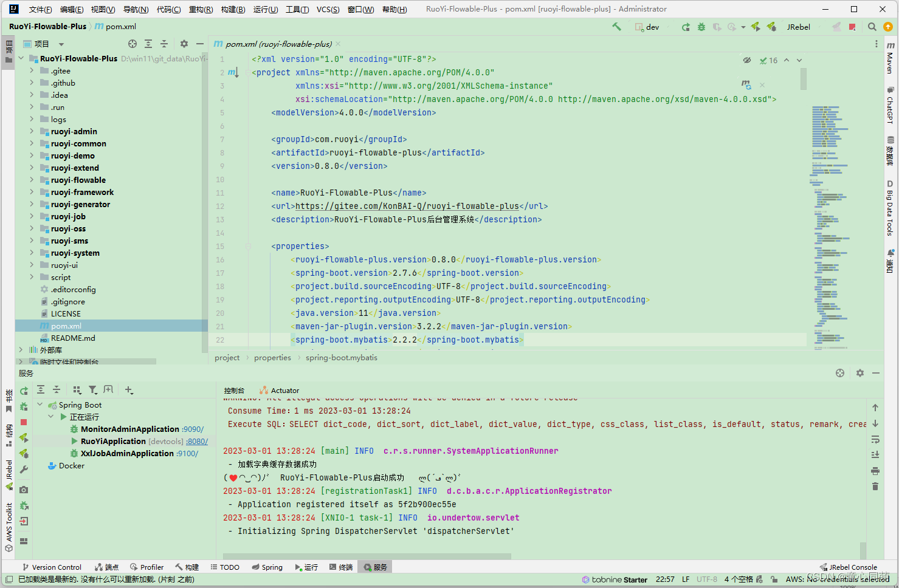The image size is (899, 588).
Task: Open the VCS(S) menu
Action: coord(328,9)
